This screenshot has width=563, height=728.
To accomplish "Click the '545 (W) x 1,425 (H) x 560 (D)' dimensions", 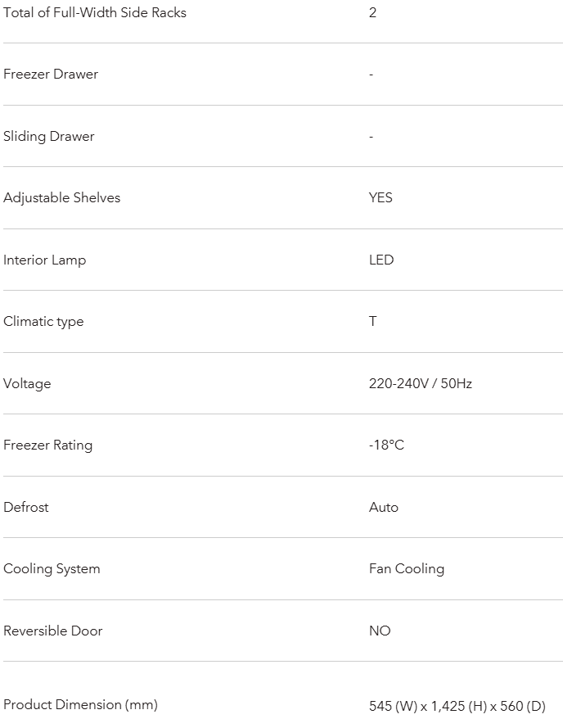I will point(457,706).
